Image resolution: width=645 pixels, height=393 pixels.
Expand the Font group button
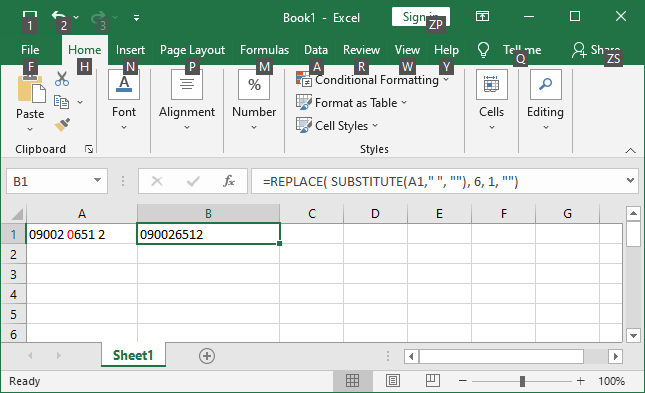(124, 101)
